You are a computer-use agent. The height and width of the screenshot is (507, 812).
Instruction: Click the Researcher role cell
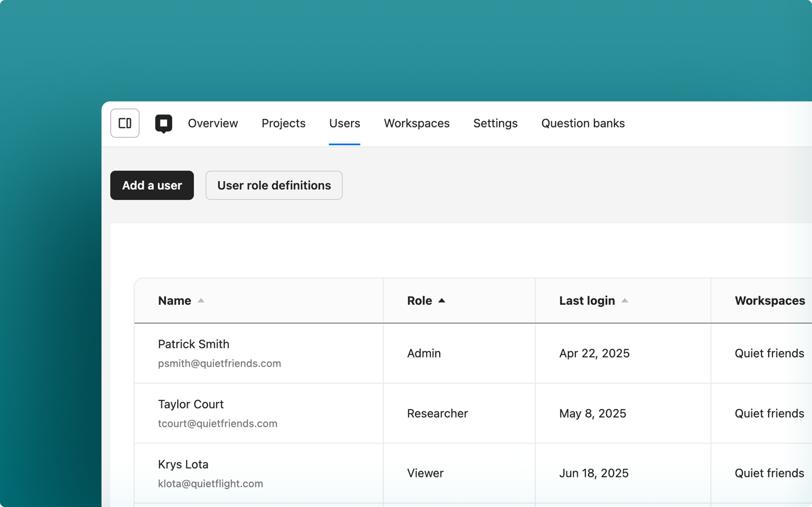[x=437, y=413]
